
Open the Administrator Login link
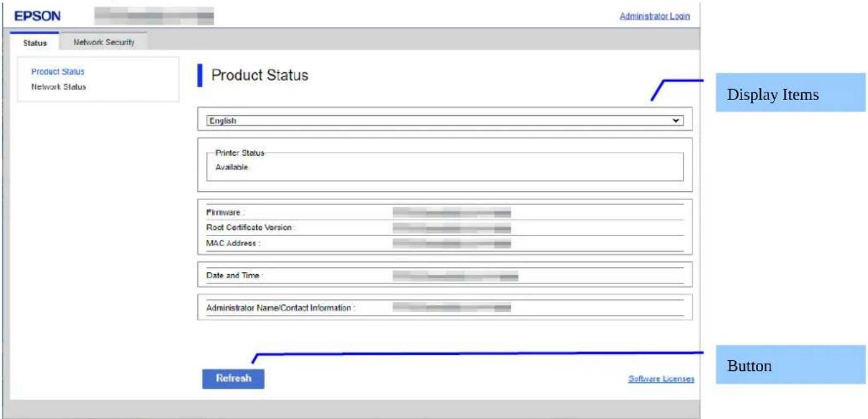tap(654, 16)
